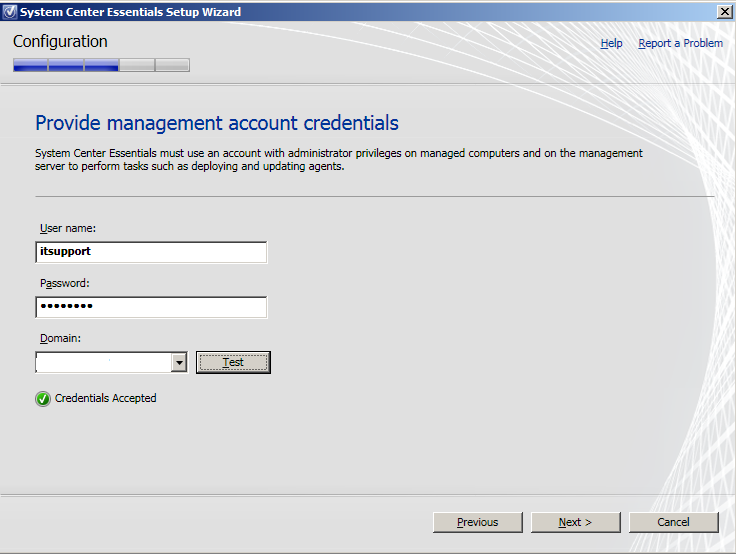This screenshot has height=554, width=736.
Task: Close the Setup Wizard window
Action: (724, 12)
